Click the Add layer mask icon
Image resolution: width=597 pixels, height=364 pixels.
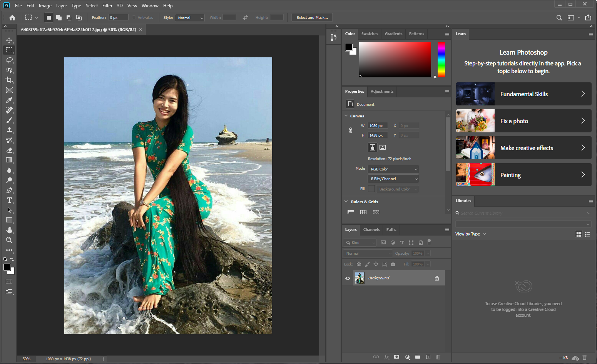396,357
